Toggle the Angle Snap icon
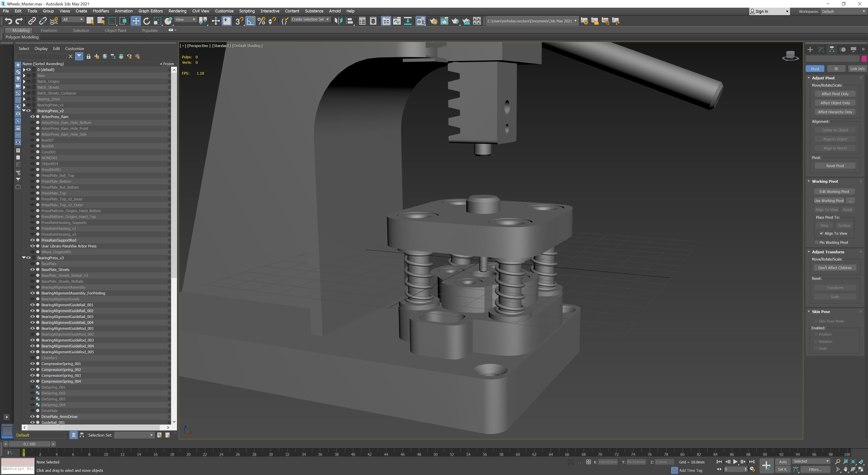The width and height of the screenshot is (868, 475). coord(251,21)
